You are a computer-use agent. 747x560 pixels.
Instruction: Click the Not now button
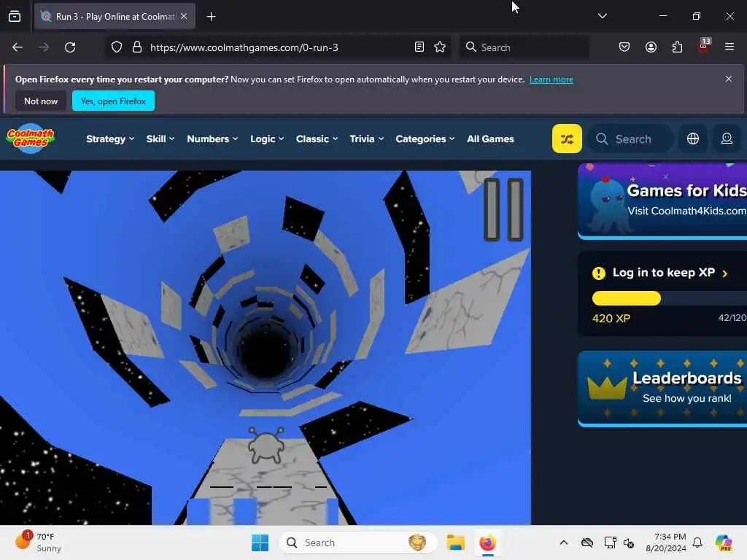click(x=41, y=101)
